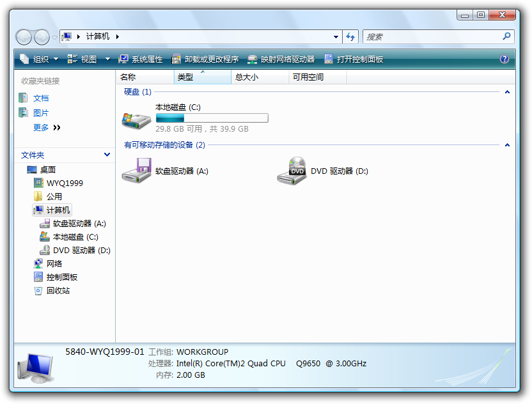This screenshot has height=404, width=532.
Task: Click 有可移动存储的设备 (2) group header
Action: coord(164,145)
